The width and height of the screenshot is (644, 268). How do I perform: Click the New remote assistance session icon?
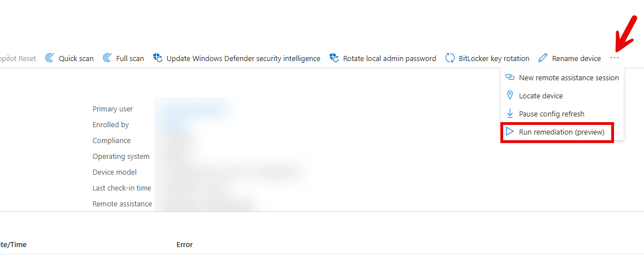(510, 77)
